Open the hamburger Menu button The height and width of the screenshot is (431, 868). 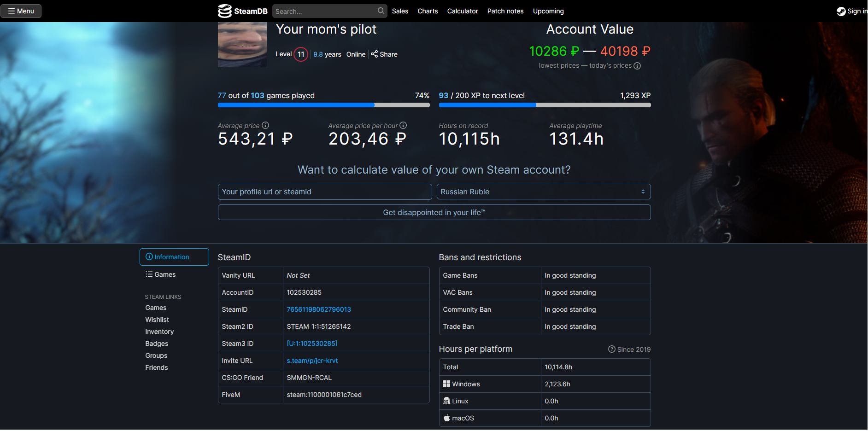[21, 11]
